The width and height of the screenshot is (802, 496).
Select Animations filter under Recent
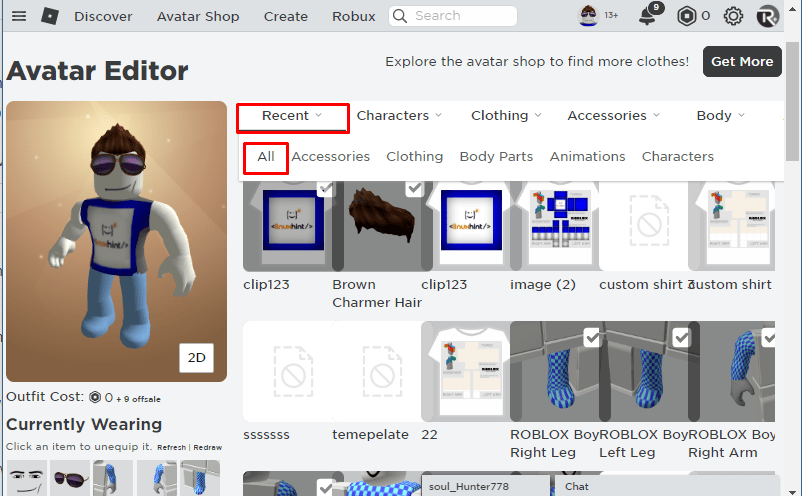pyautogui.click(x=587, y=156)
